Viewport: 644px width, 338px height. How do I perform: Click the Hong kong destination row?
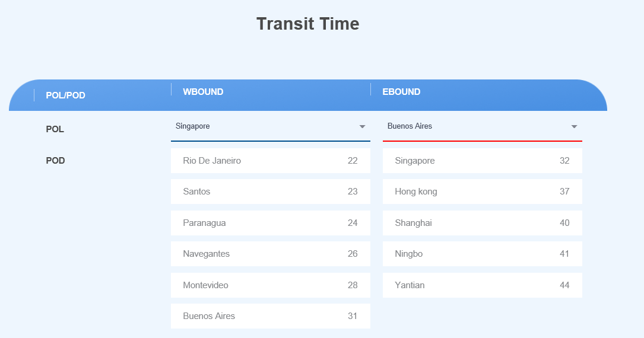click(x=482, y=192)
